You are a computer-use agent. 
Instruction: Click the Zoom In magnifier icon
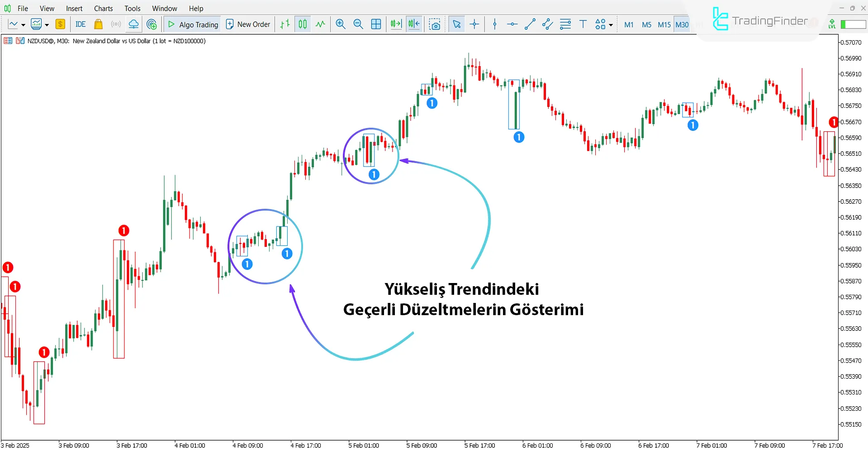[x=340, y=24]
